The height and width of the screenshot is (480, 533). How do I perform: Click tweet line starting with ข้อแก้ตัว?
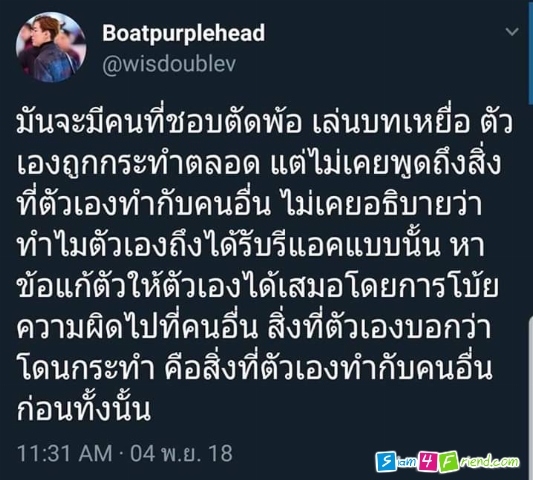click(x=258, y=286)
